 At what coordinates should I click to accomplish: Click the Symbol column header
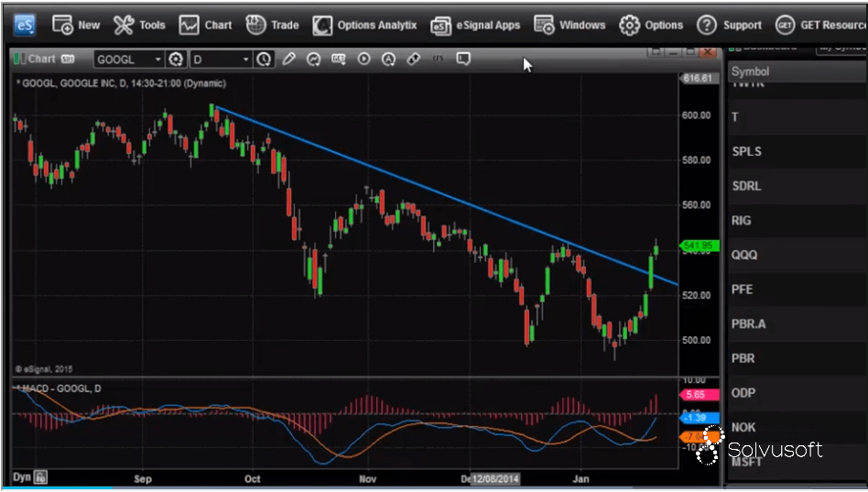(x=797, y=71)
